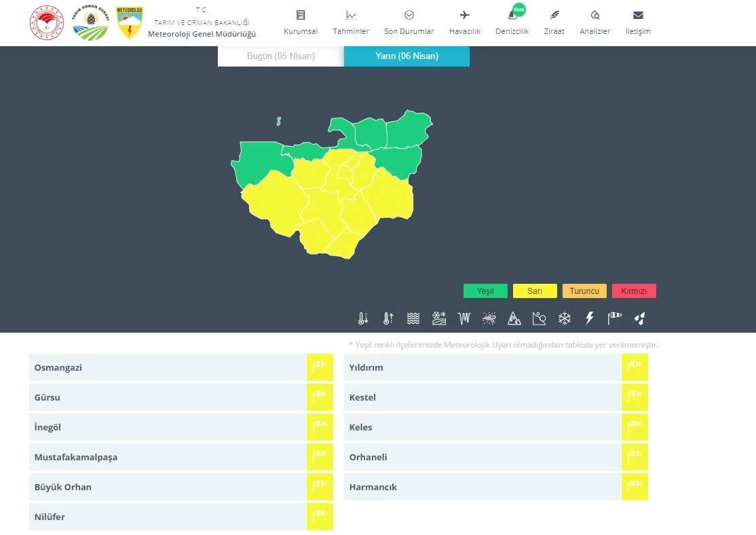Open the Tahminler menu
The image size is (756, 535).
pos(351,22)
